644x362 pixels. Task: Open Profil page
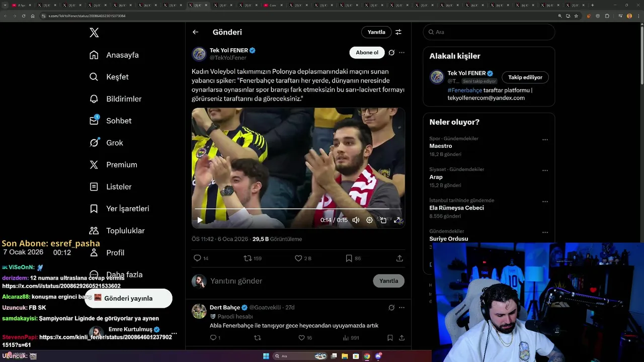click(x=107, y=253)
